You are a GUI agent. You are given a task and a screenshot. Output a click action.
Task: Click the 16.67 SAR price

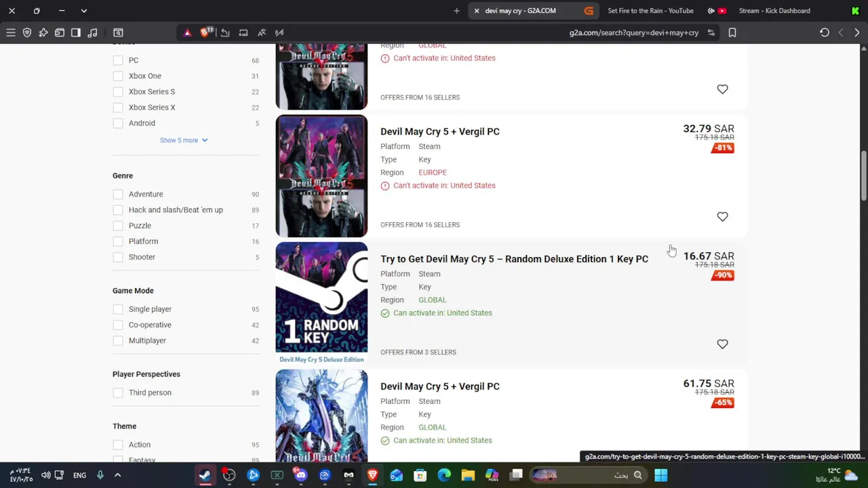click(709, 256)
